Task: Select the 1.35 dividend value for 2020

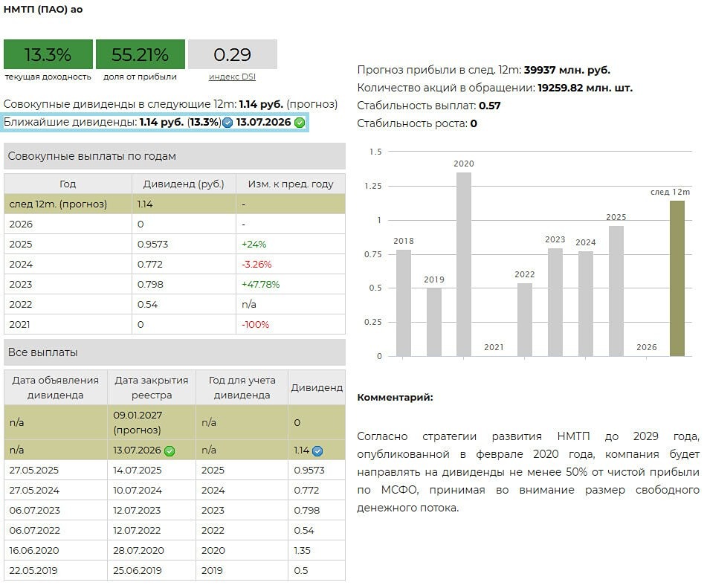Action: point(302,551)
